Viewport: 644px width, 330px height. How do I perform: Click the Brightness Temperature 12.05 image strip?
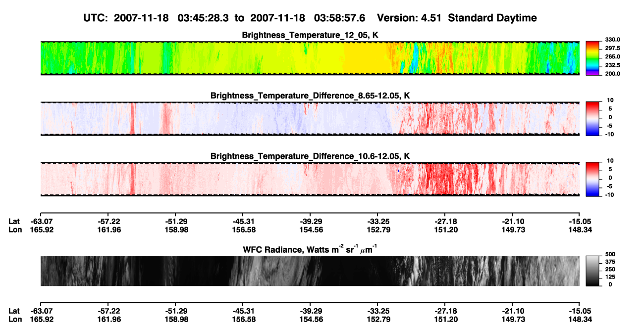[310, 58]
